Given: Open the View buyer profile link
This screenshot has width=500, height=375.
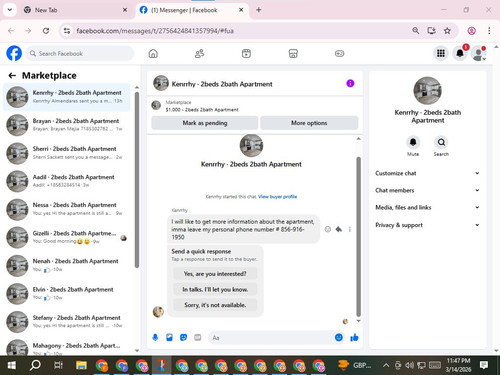Looking at the screenshot, I should pos(277,197).
